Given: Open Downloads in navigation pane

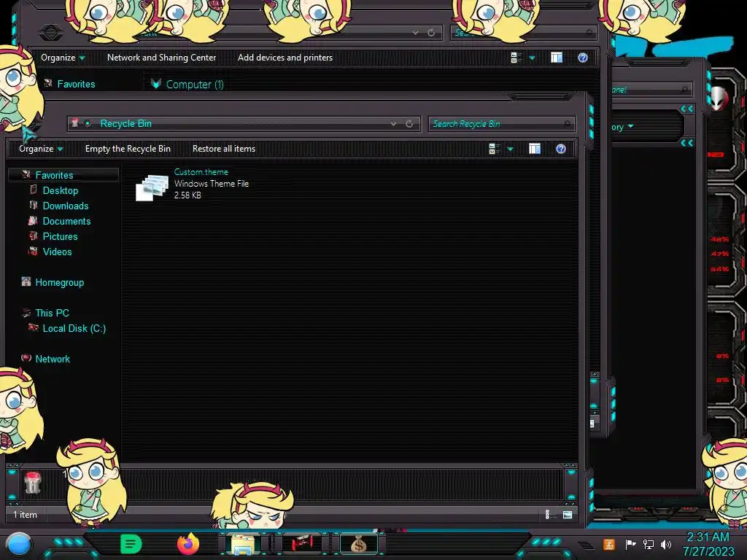Looking at the screenshot, I should coord(66,206).
